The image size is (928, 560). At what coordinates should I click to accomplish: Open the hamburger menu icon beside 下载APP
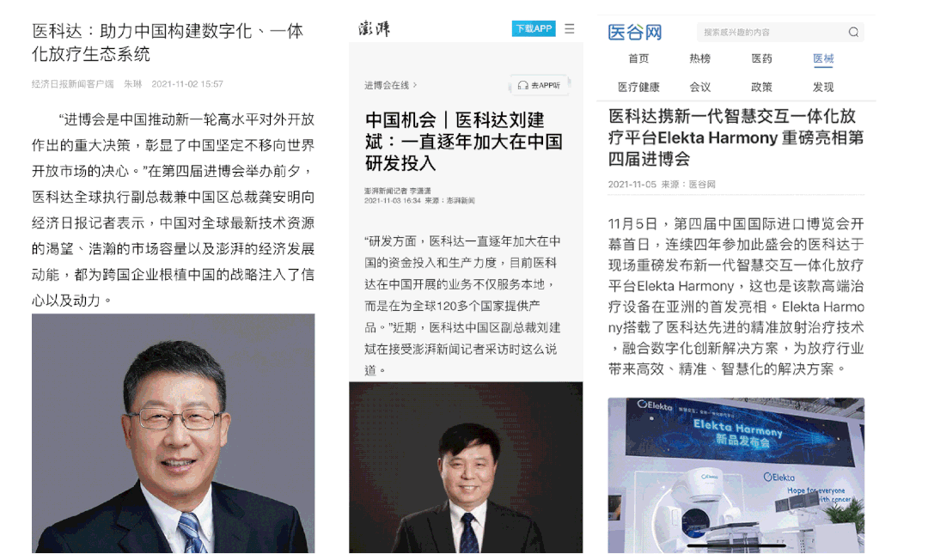point(570,28)
